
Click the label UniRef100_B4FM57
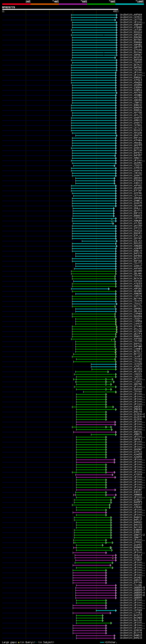(131, 156)
